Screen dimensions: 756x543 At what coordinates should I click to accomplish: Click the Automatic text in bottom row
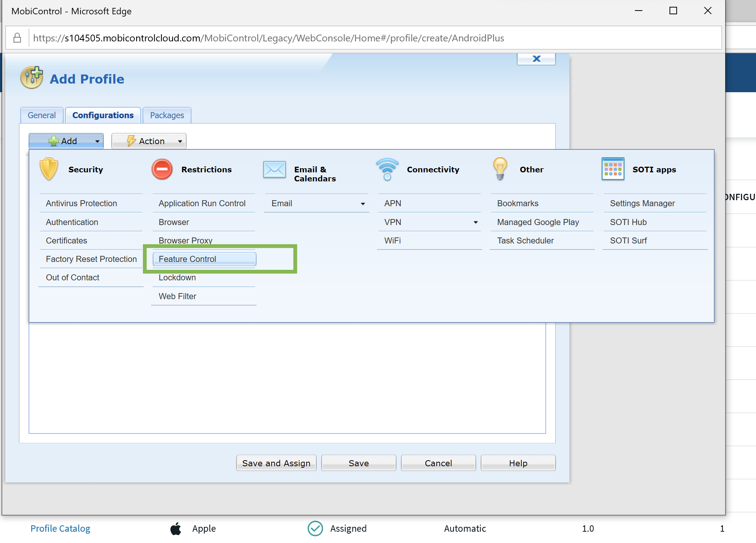[465, 528]
